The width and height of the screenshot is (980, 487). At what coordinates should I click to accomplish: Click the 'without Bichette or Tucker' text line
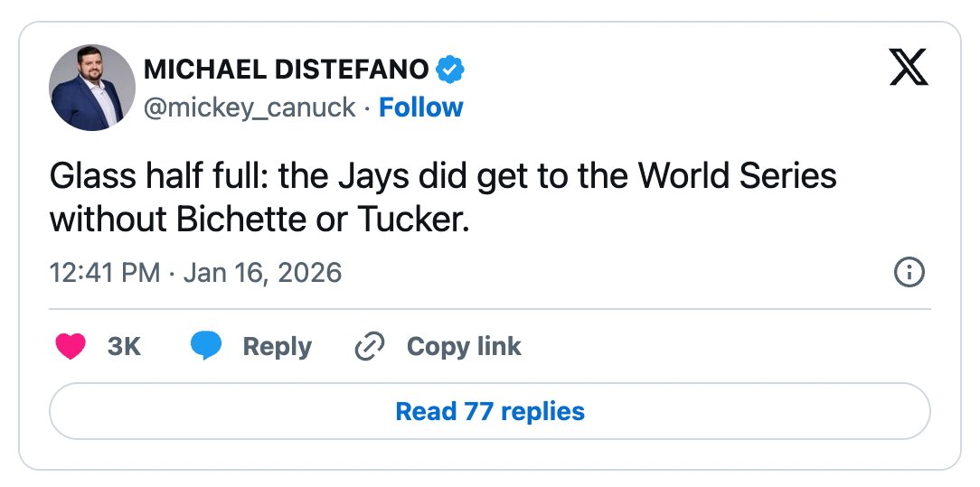coord(259,220)
